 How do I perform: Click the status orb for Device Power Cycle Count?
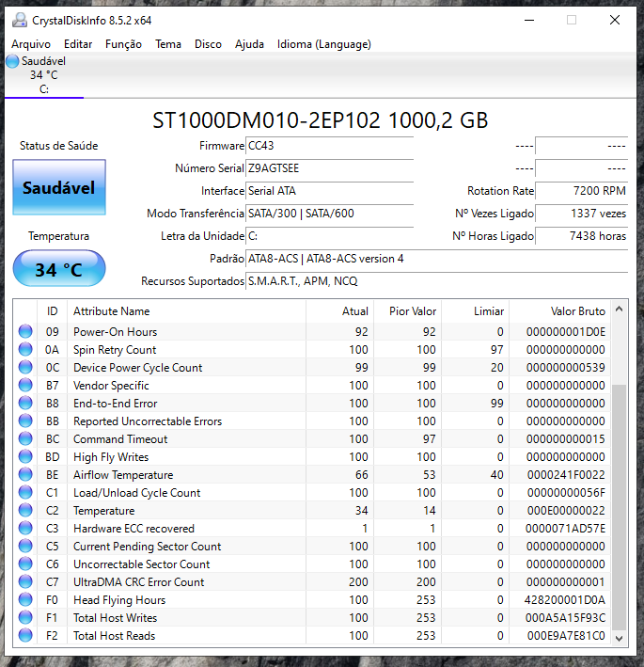tap(25, 367)
